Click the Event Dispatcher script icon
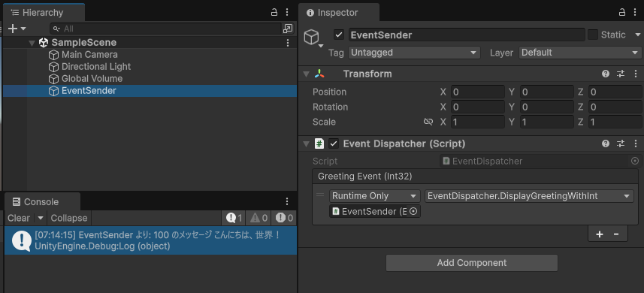The height and width of the screenshot is (293, 644). coord(319,143)
